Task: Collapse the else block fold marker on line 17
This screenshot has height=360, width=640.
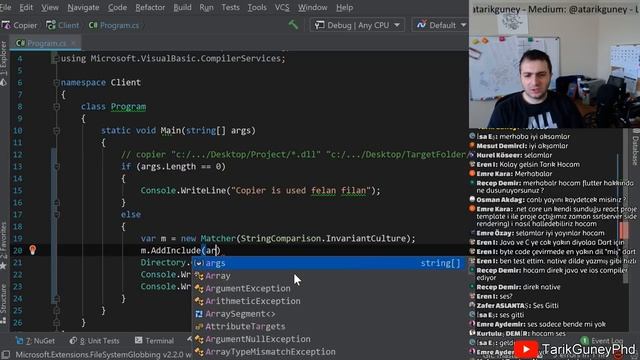Action: click(56, 214)
